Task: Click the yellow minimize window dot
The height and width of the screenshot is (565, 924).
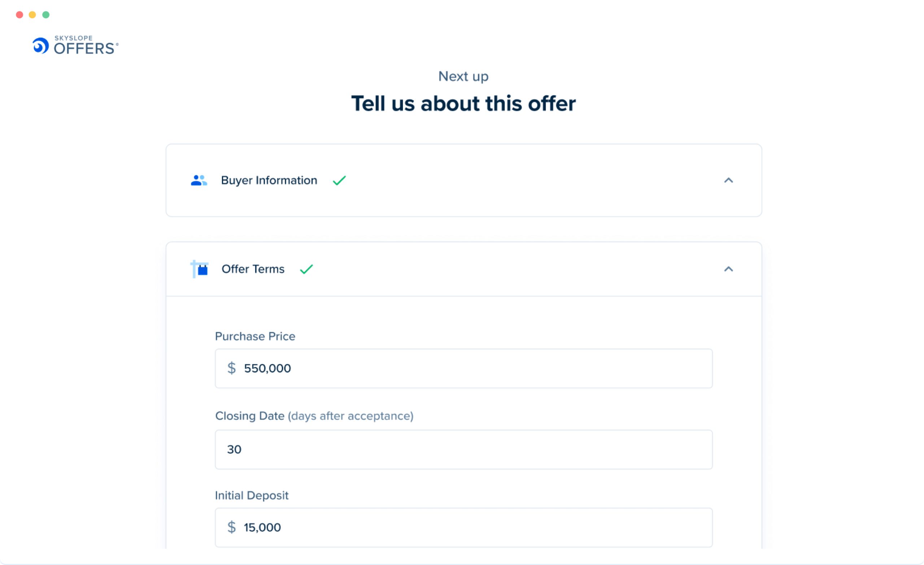Action: click(x=32, y=15)
